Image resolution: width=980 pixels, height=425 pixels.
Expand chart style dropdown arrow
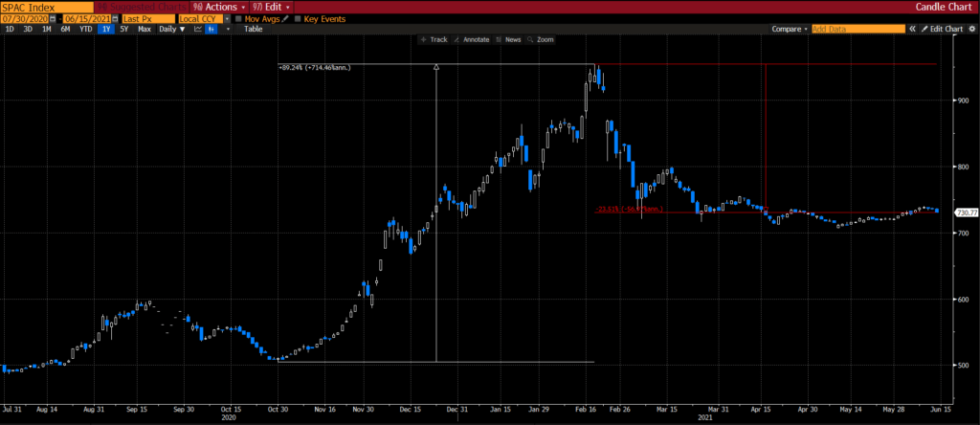pyautogui.click(x=228, y=29)
